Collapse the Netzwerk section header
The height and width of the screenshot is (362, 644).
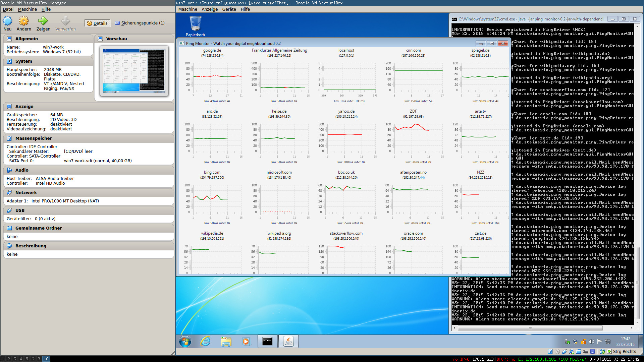tap(26, 193)
